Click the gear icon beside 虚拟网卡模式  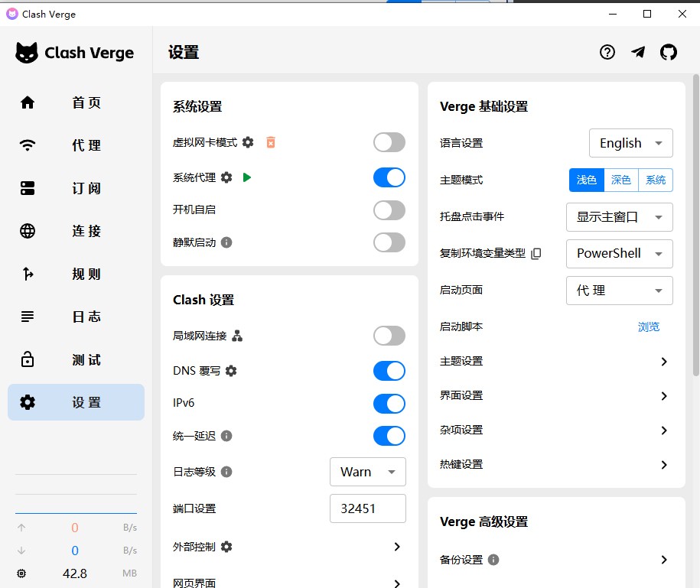[x=248, y=142]
